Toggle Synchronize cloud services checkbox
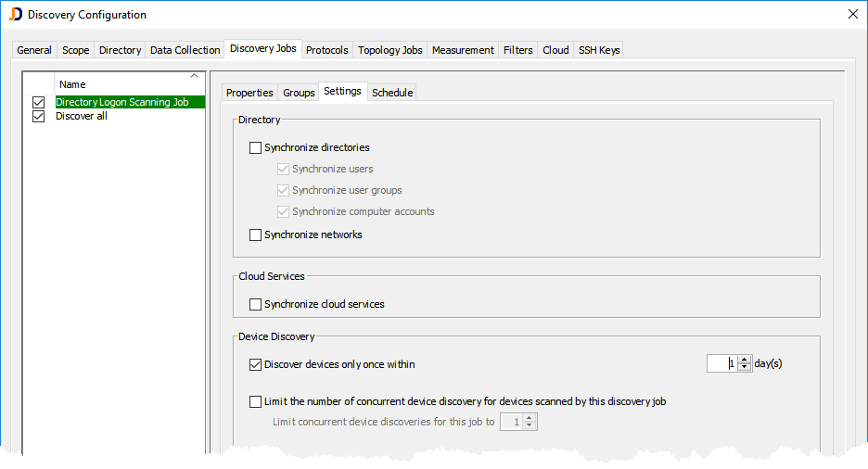 [256, 304]
